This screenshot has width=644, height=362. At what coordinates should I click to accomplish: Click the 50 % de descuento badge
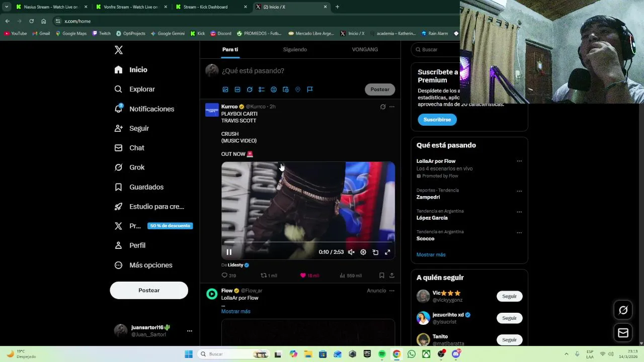click(x=170, y=226)
